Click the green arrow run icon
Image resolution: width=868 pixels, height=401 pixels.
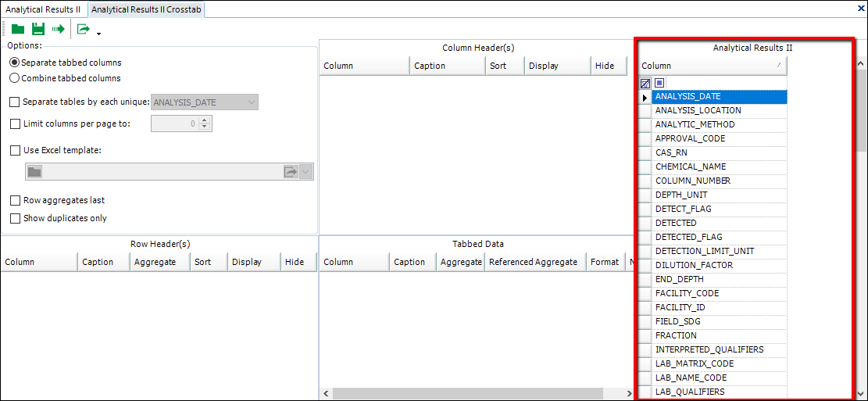tap(58, 30)
